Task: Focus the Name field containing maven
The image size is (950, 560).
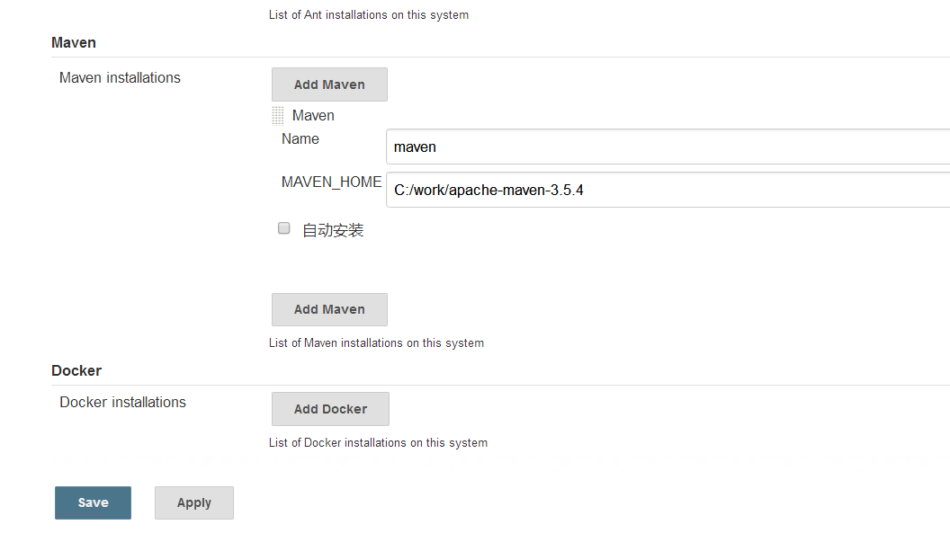Action: 666,147
